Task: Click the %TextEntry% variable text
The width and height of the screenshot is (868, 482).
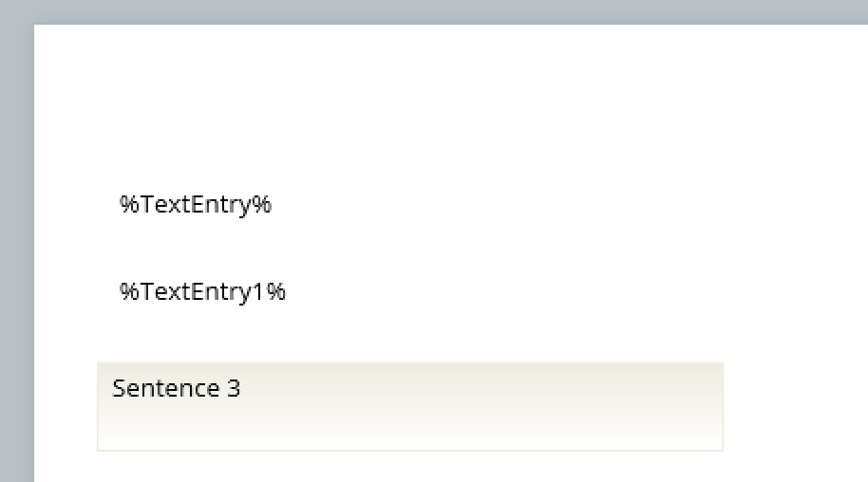Action: click(196, 205)
